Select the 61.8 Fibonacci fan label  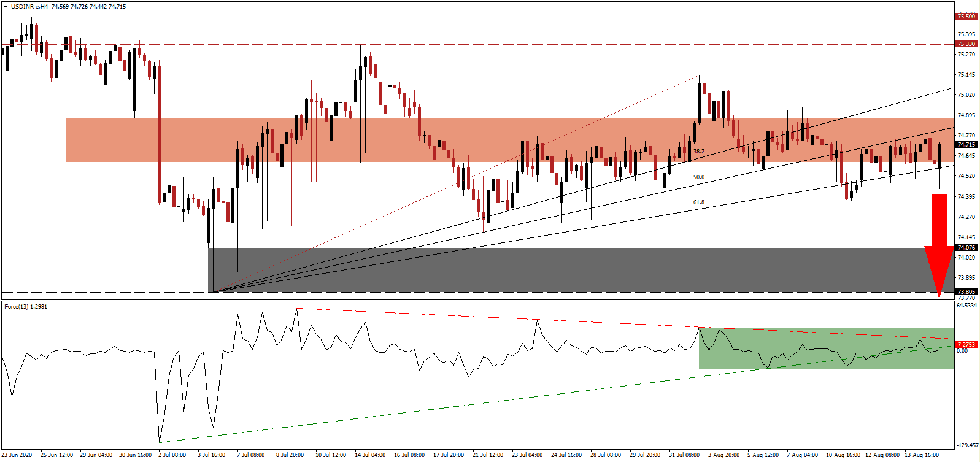point(698,202)
